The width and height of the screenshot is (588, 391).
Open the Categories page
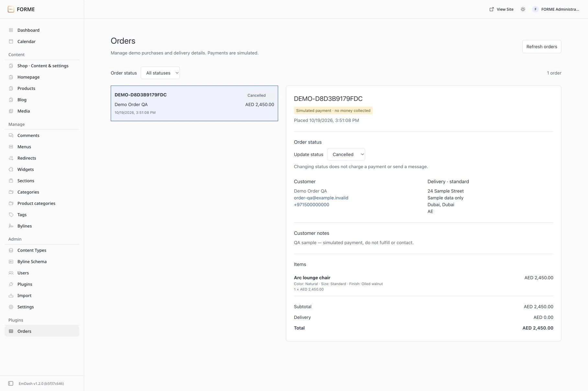pyautogui.click(x=42, y=192)
